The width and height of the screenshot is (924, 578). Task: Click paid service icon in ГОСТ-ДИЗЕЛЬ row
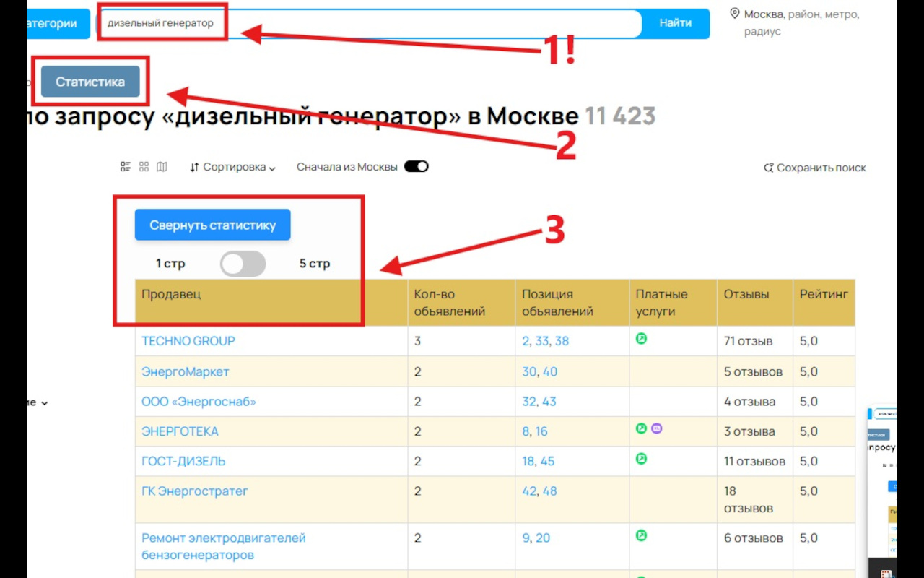tap(641, 458)
